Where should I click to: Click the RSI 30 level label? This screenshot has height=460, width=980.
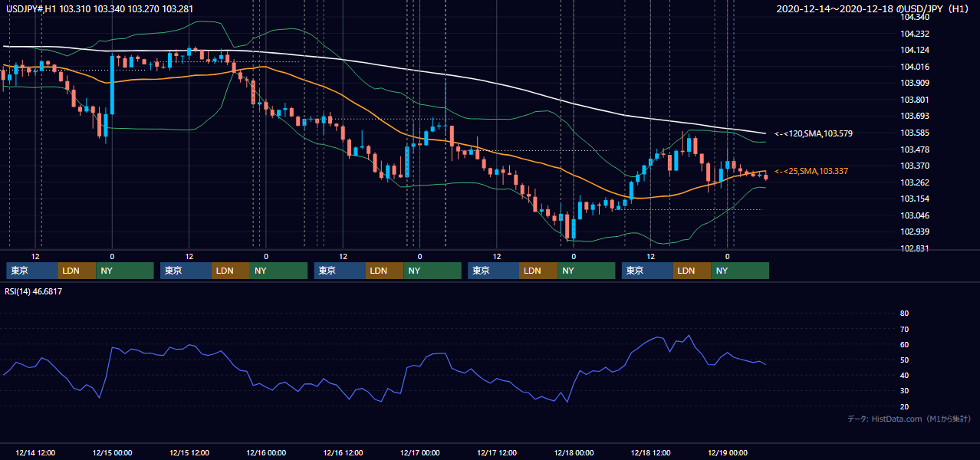904,390
